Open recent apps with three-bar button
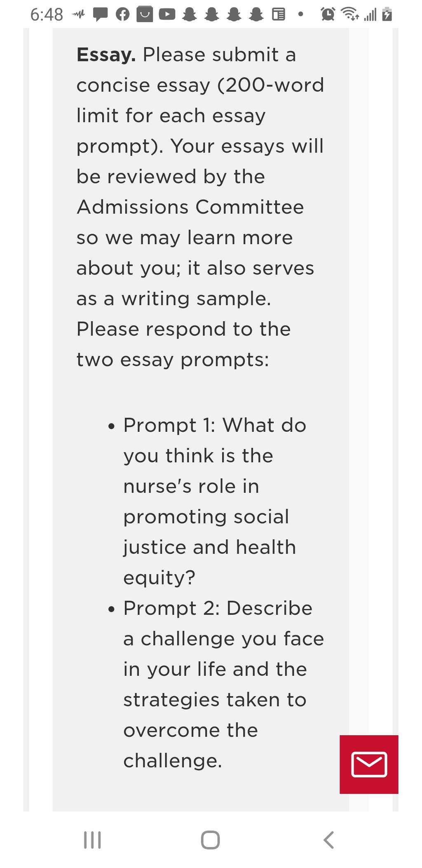 [92, 840]
